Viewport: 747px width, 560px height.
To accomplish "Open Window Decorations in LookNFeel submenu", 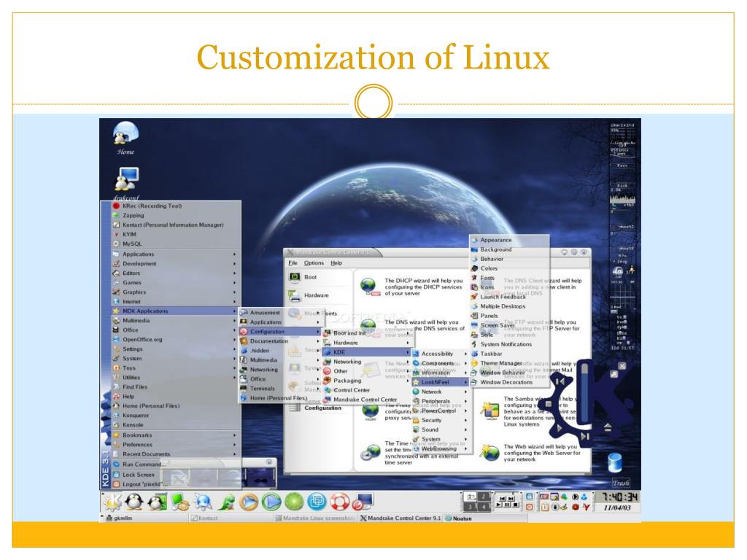I will [509, 382].
